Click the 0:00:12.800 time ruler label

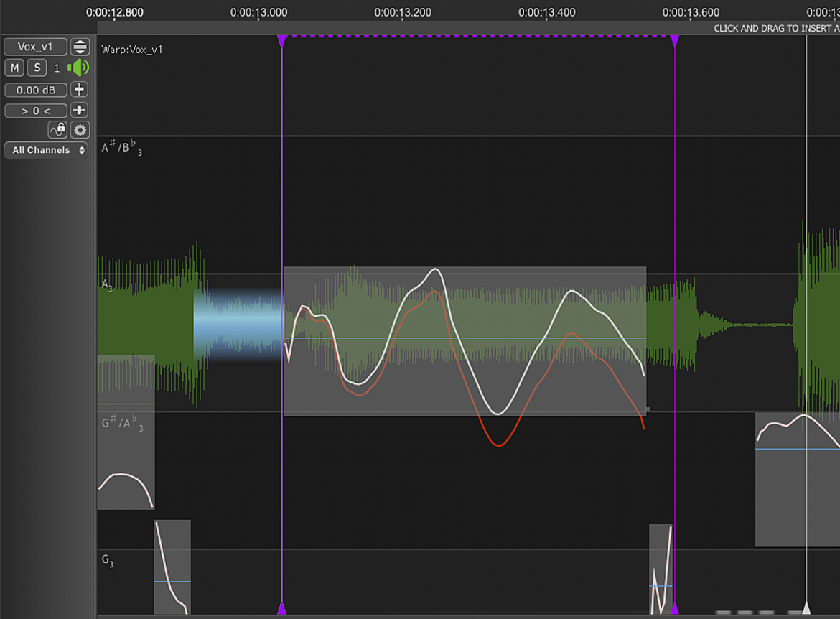[115, 12]
